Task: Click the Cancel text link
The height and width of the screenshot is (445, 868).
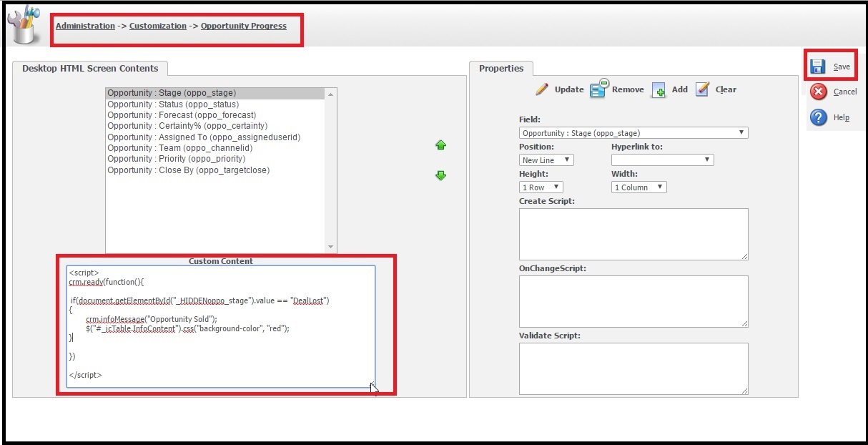Action: tap(845, 92)
